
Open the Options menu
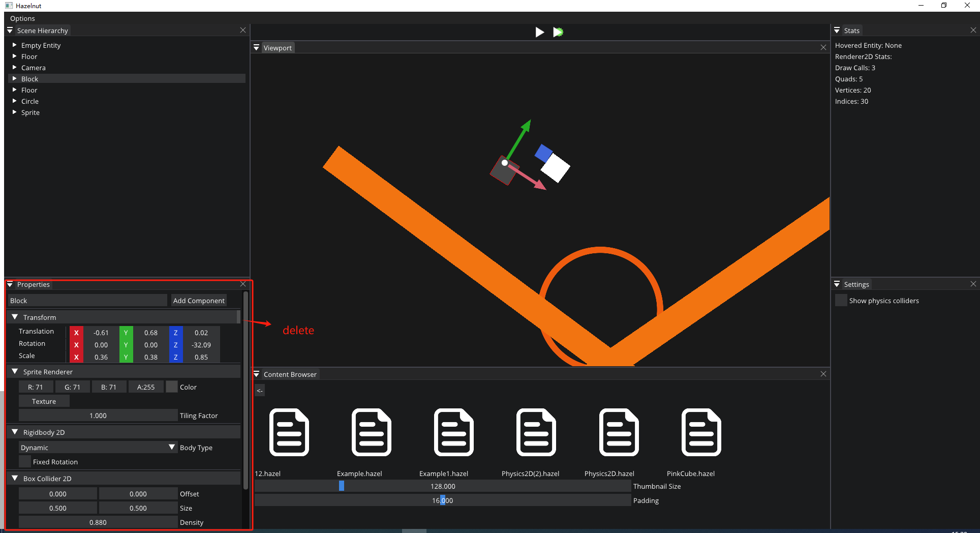click(22, 18)
